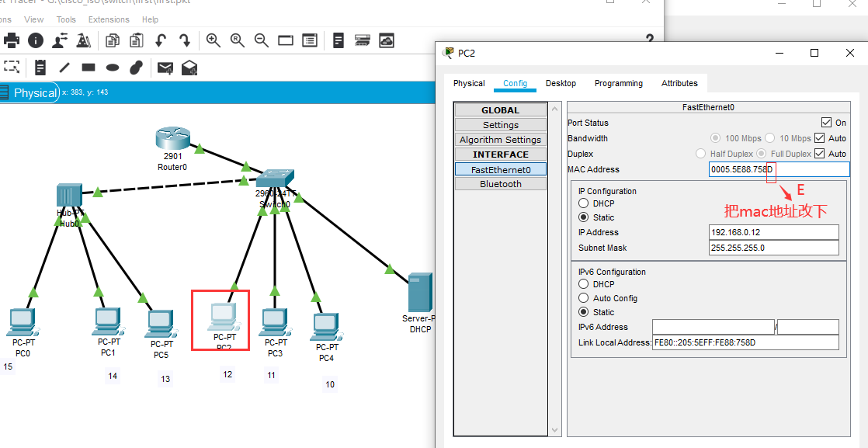The width and height of the screenshot is (868, 448).
Task: Click the Print icon in toolbar
Action: [x=12, y=40]
